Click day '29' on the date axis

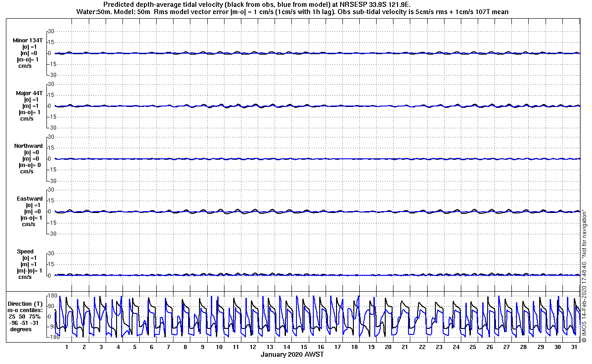(x=541, y=347)
